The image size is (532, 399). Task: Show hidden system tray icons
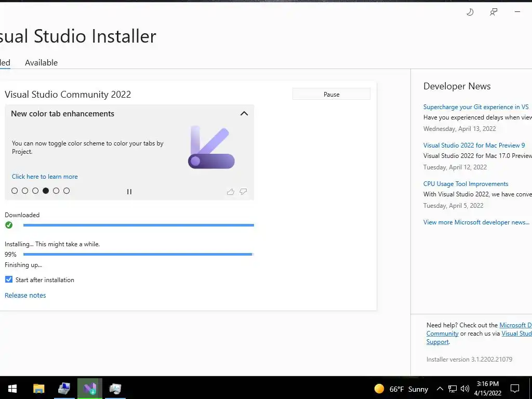click(x=440, y=389)
